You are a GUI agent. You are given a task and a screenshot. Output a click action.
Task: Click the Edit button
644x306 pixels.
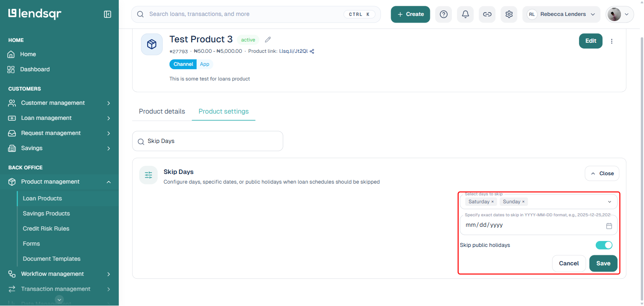(x=591, y=41)
